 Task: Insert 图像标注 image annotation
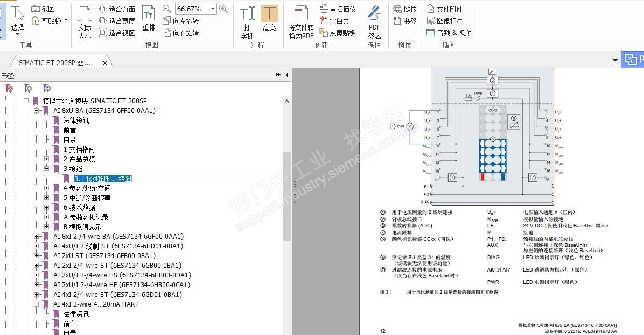tap(445, 20)
